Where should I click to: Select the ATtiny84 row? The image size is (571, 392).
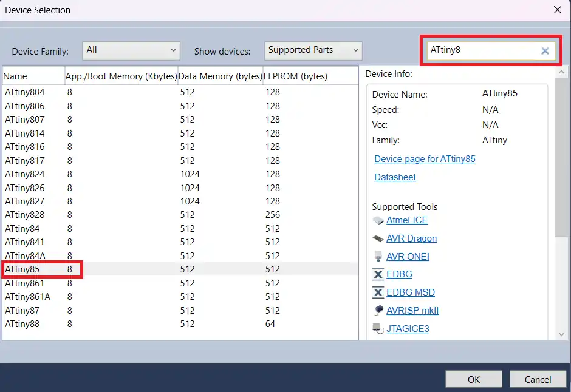click(x=180, y=229)
